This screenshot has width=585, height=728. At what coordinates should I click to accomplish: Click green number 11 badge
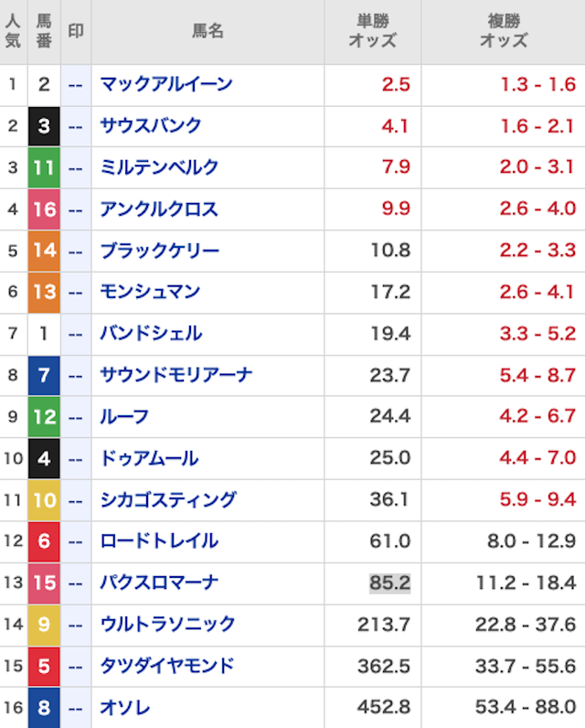[44, 167]
